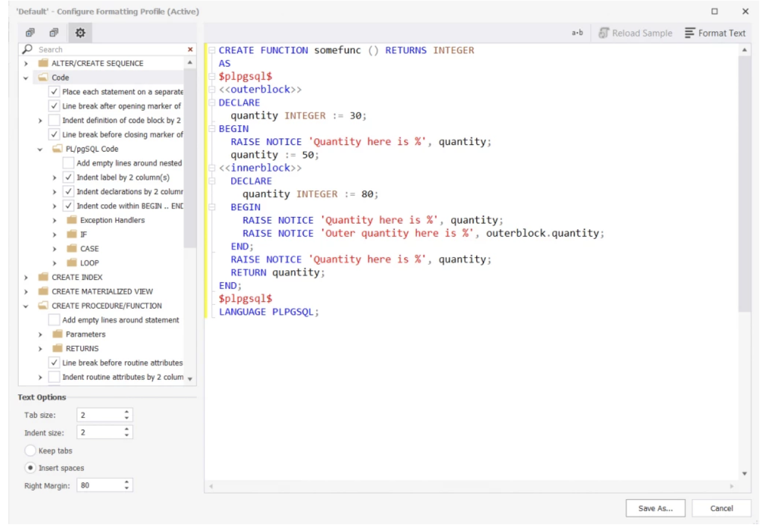Screen dimensions: 768x532
Task: Expand the CASE folder node
Action: (x=55, y=249)
